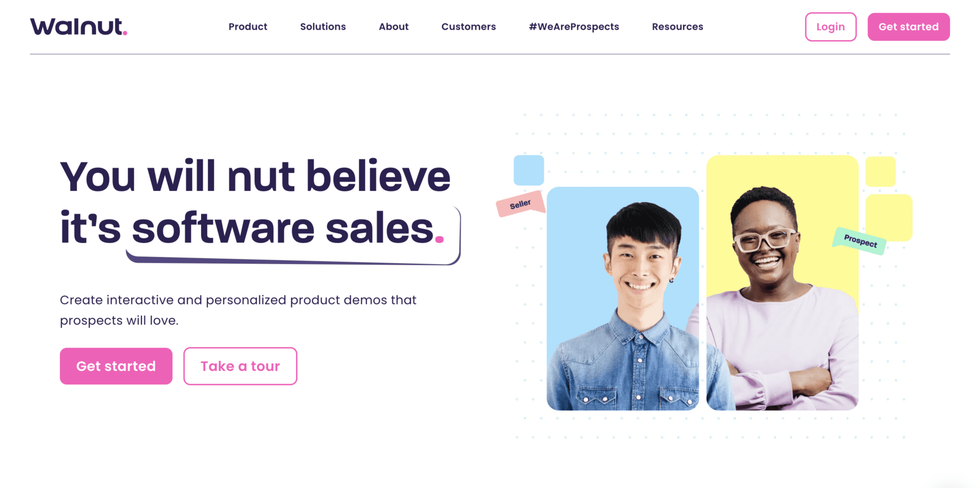Screen dimensions: 980x488
Task: Open the Solutions menu
Action: (x=323, y=27)
